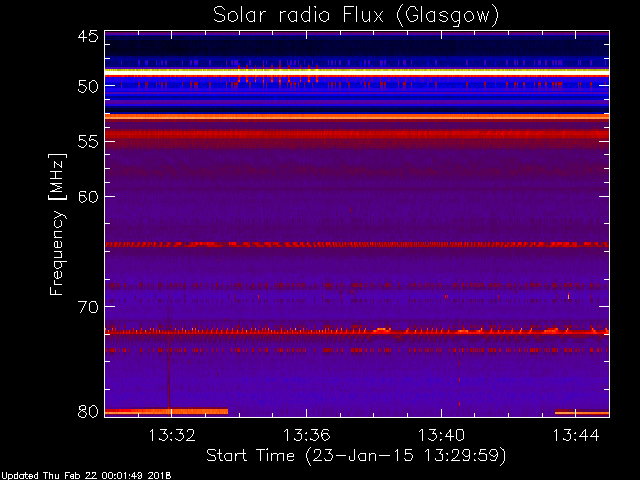Click the orange emission band near 53 MHz
The width and height of the screenshot is (640, 480).
357,117
